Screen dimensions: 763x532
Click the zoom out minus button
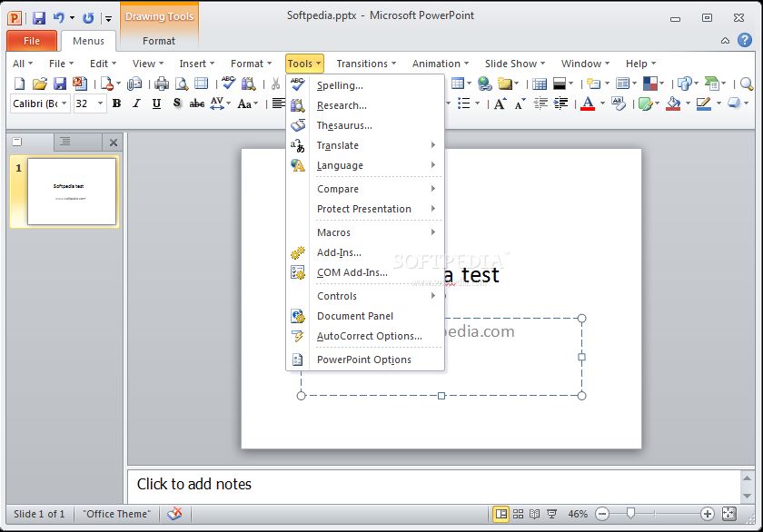point(602,514)
